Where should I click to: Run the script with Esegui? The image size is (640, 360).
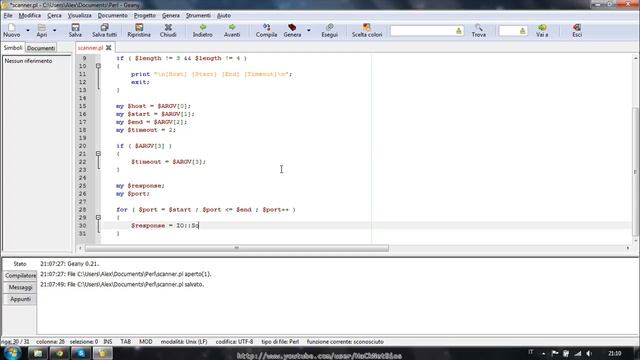tap(329, 31)
